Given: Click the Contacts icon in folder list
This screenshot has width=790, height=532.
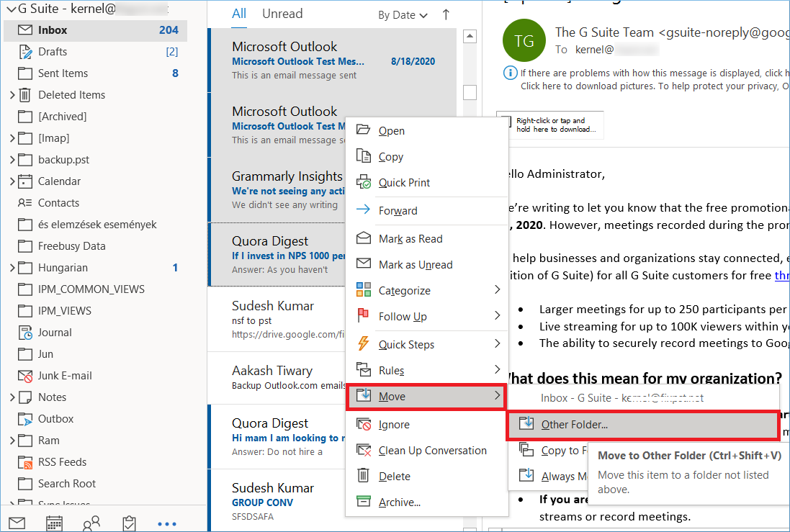Looking at the screenshot, I should [x=24, y=203].
